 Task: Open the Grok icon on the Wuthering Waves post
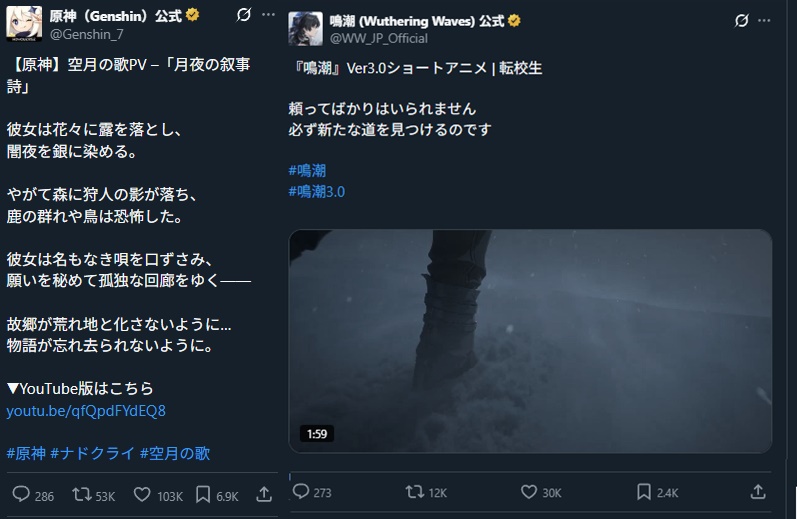(x=742, y=20)
